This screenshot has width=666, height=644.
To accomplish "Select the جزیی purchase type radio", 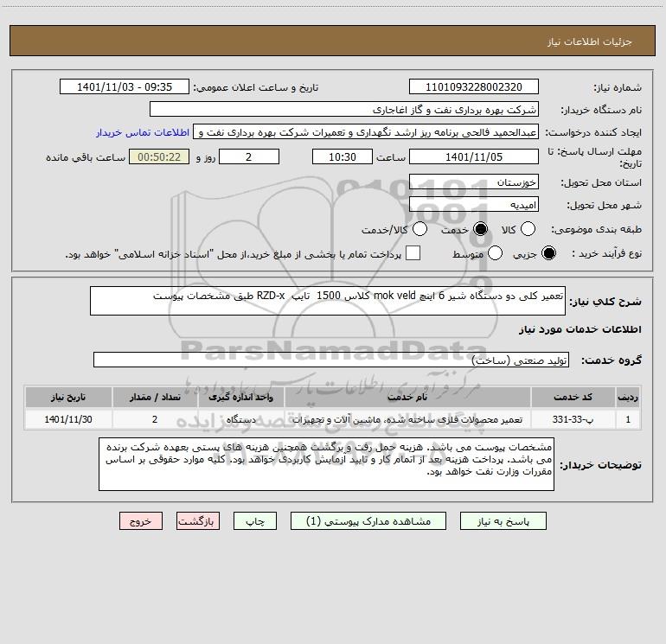I will coord(548,253).
